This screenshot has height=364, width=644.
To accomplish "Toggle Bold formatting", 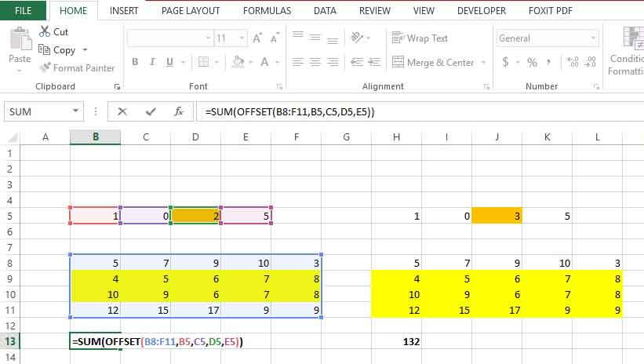I will tap(135, 63).
